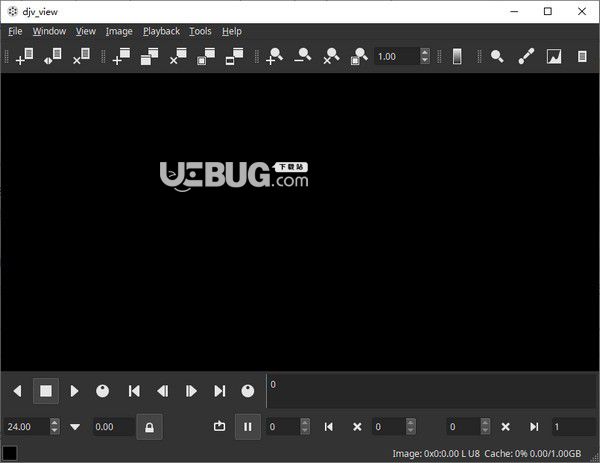Click the real speed display 0.00

click(112, 427)
